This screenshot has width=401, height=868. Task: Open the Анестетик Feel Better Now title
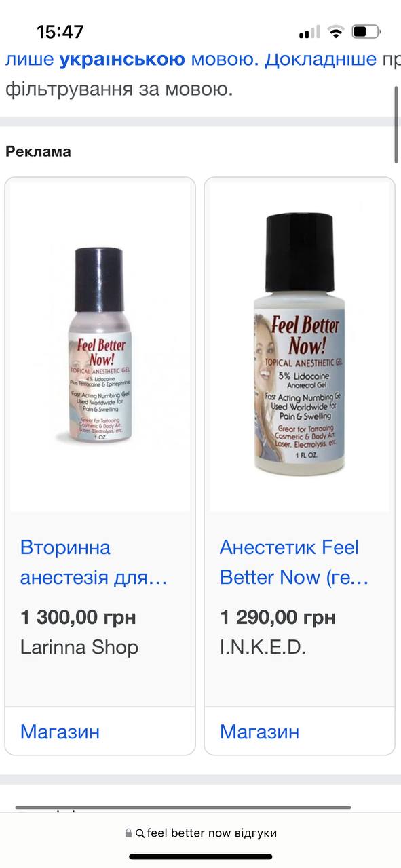(294, 562)
